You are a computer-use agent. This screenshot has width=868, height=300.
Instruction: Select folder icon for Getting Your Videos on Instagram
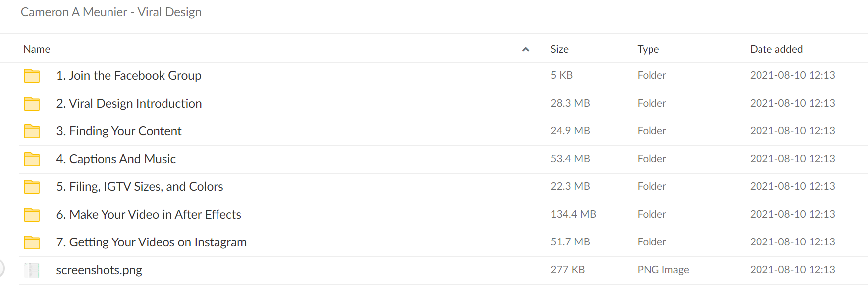click(32, 242)
